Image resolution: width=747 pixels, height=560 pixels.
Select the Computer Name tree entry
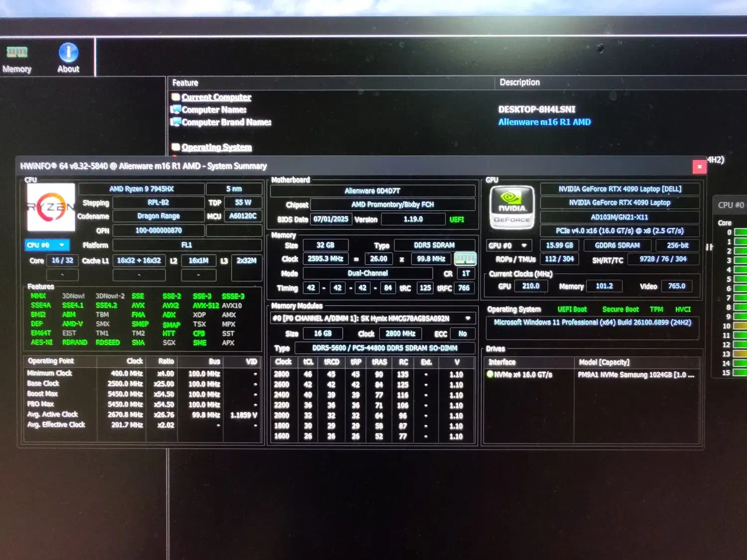214,110
